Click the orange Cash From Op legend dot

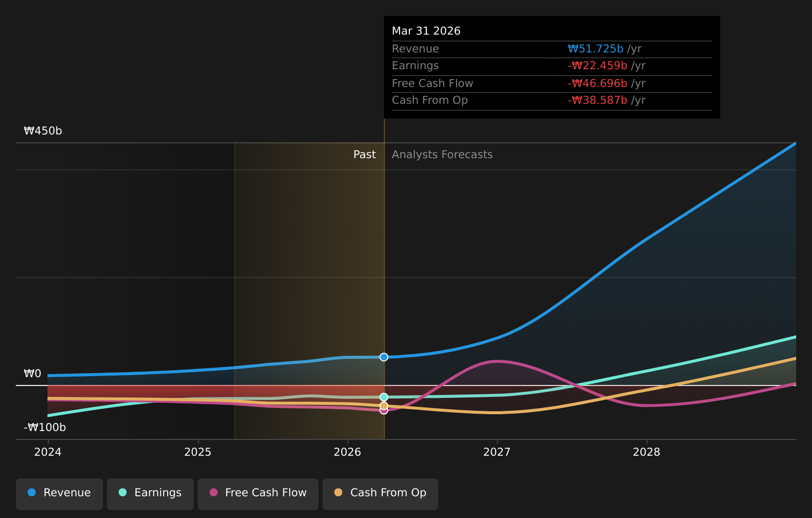click(x=338, y=492)
